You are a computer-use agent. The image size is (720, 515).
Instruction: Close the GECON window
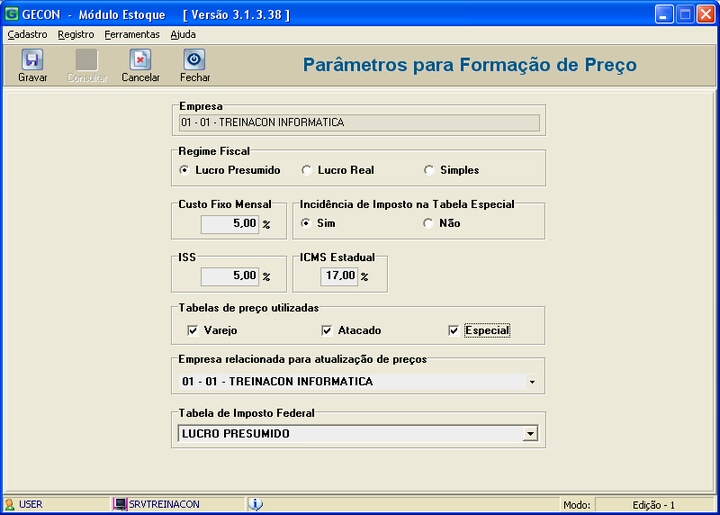tap(705, 14)
